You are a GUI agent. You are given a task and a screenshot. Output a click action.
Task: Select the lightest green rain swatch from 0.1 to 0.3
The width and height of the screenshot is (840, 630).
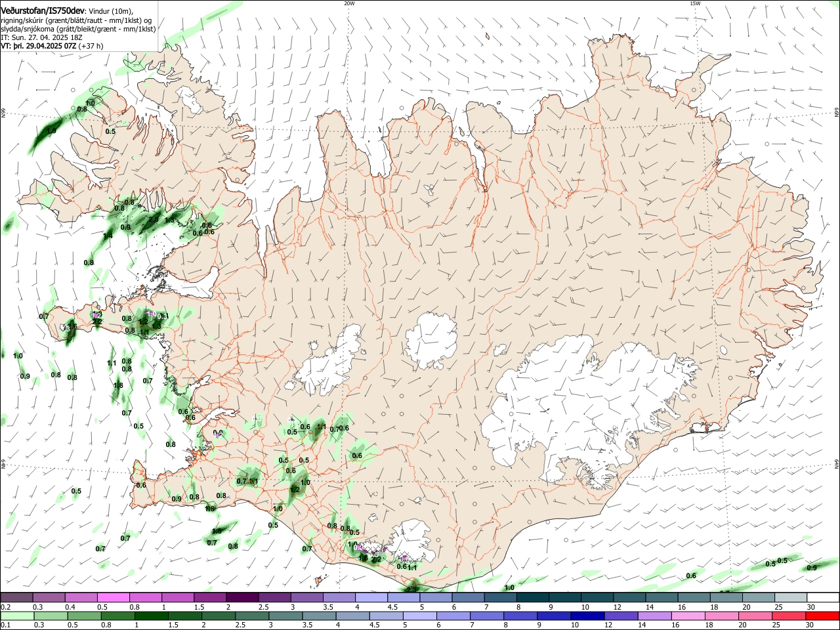point(17,616)
